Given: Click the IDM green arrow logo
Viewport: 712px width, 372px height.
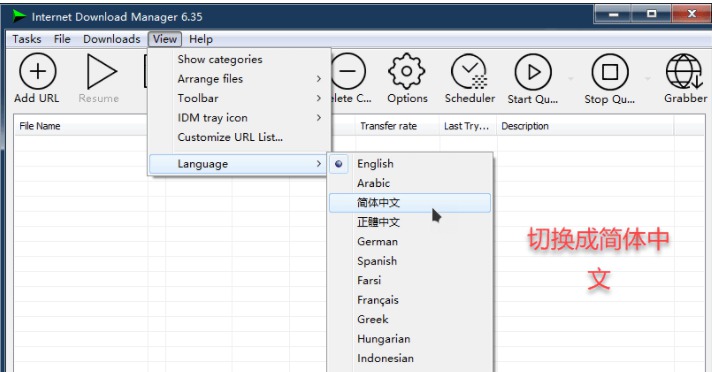Looking at the screenshot, I should tap(19, 16).
